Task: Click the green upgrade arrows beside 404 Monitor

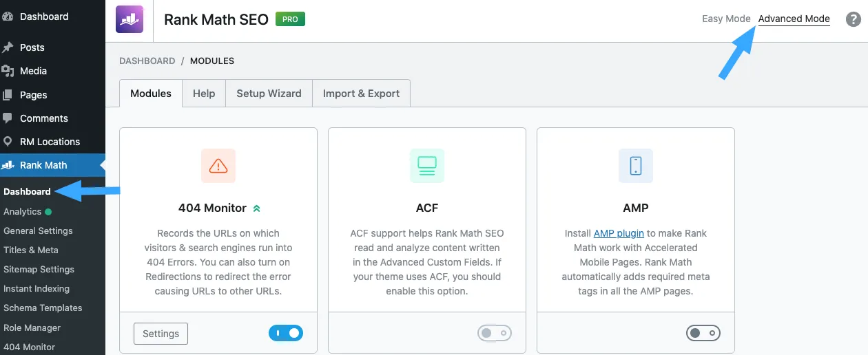Action: coord(256,208)
